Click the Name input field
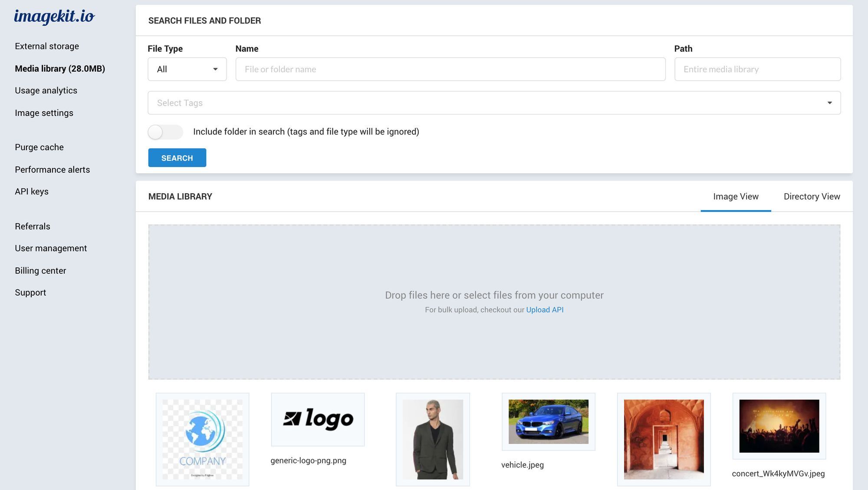The image size is (868, 490). (450, 69)
